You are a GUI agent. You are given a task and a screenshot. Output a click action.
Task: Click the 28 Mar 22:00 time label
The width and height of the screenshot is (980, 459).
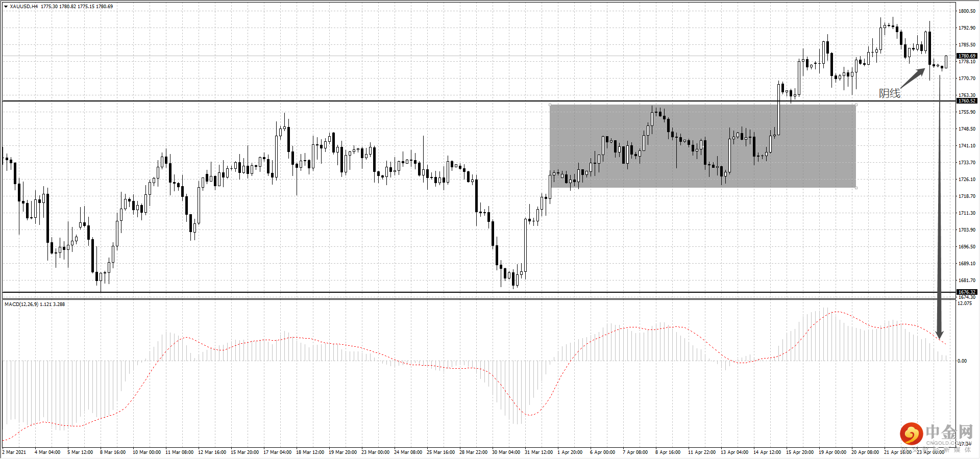coord(473,452)
